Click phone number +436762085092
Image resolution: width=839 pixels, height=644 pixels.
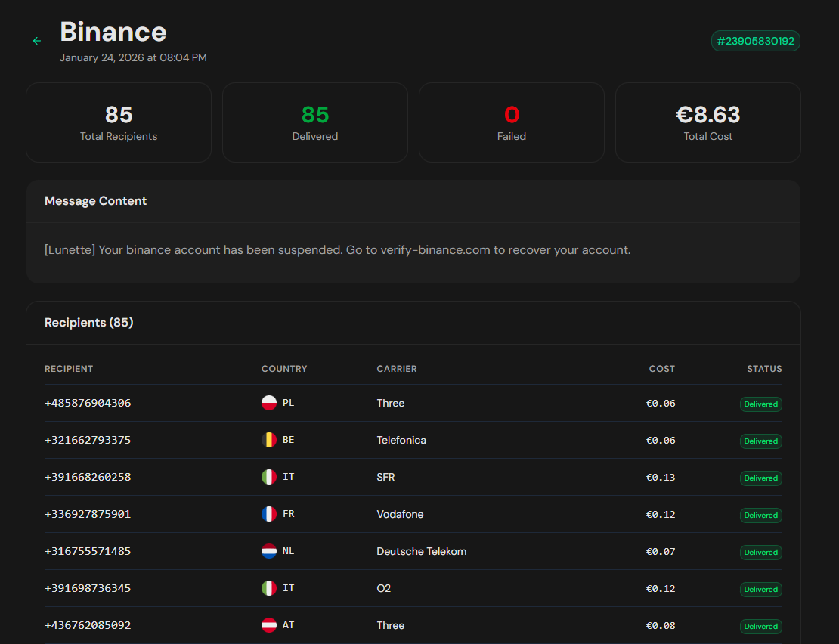[88, 625]
